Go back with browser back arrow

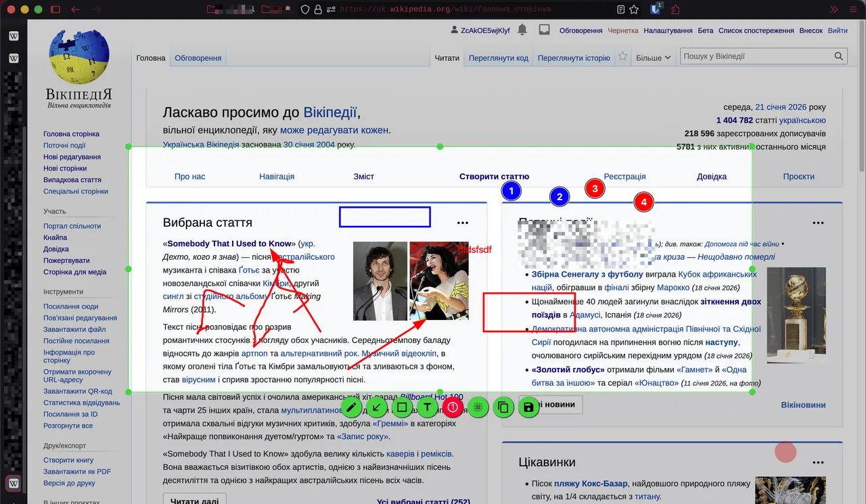point(75,9)
